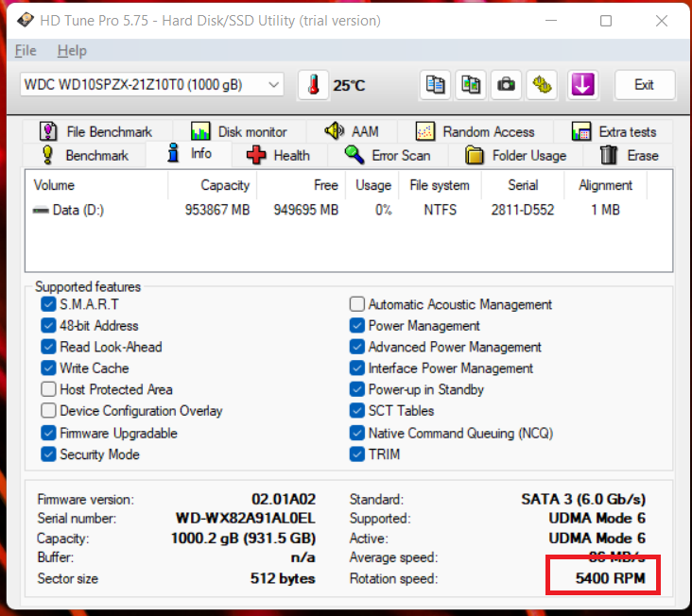Click the File Benchmark tab icon

pos(48,131)
